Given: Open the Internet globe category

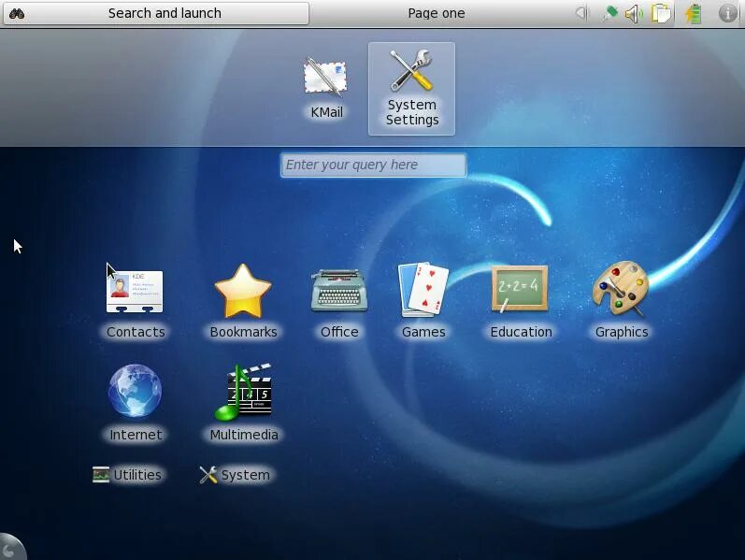Looking at the screenshot, I should pyautogui.click(x=136, y=403).
